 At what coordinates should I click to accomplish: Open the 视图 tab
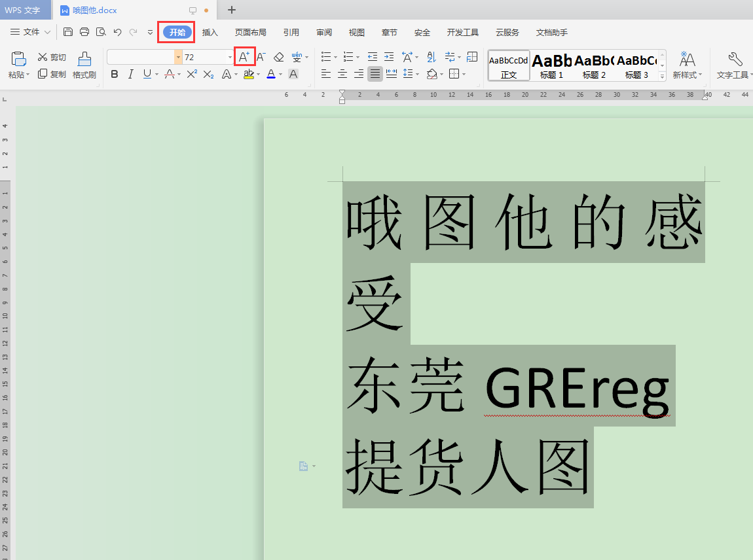[356, 32]
